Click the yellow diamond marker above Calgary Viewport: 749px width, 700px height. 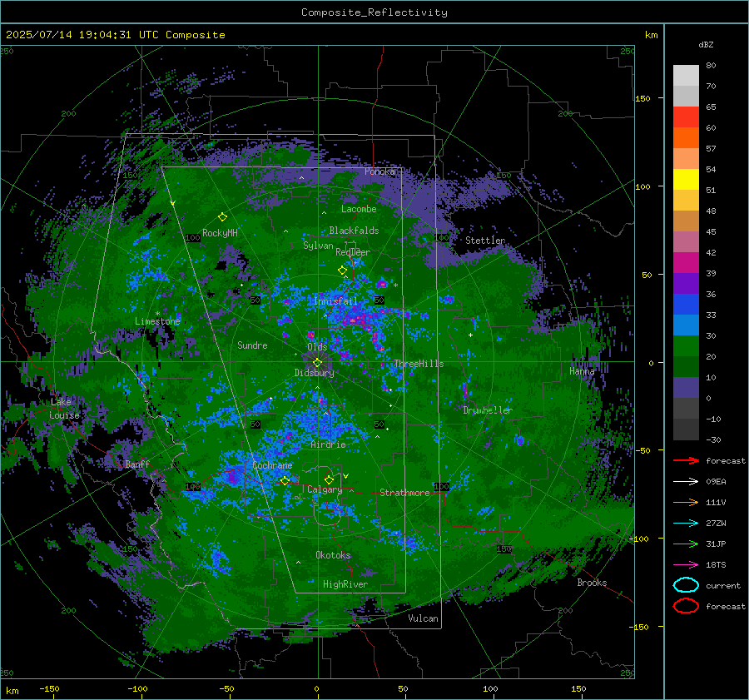[x=329, y=479]
